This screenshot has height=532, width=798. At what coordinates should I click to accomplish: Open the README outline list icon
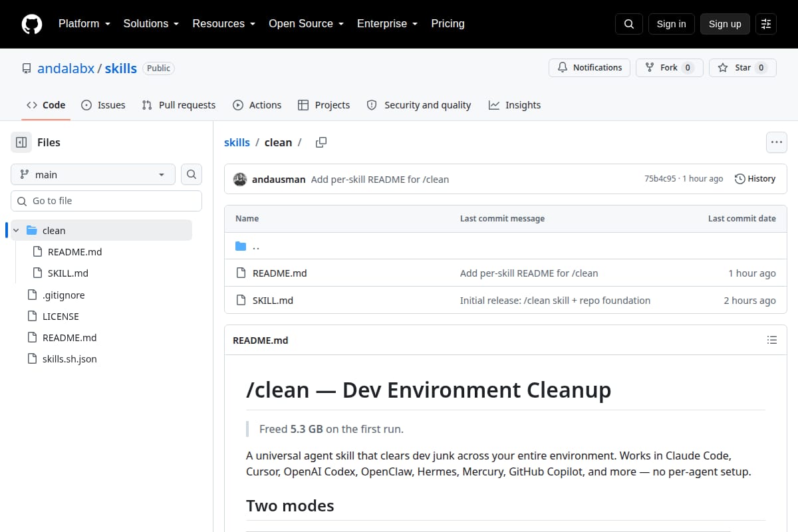tap(772, 340)
